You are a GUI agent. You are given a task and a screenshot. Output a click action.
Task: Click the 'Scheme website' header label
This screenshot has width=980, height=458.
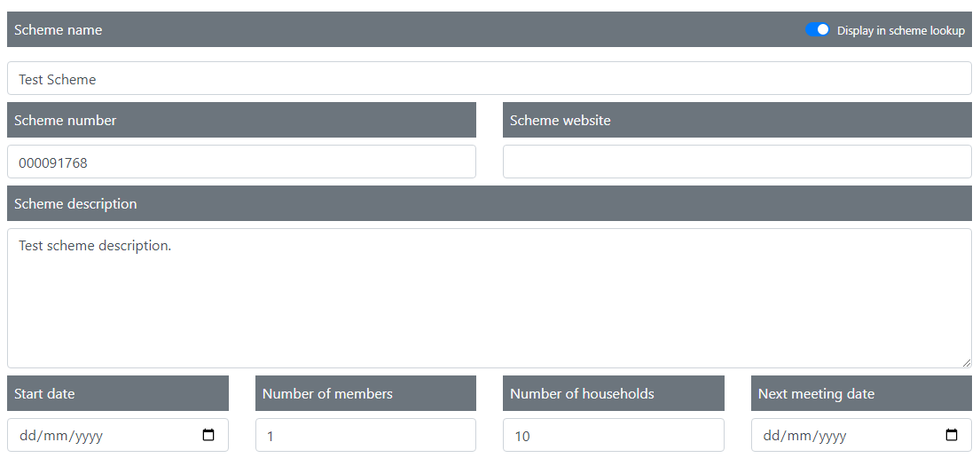click(561, 121)
